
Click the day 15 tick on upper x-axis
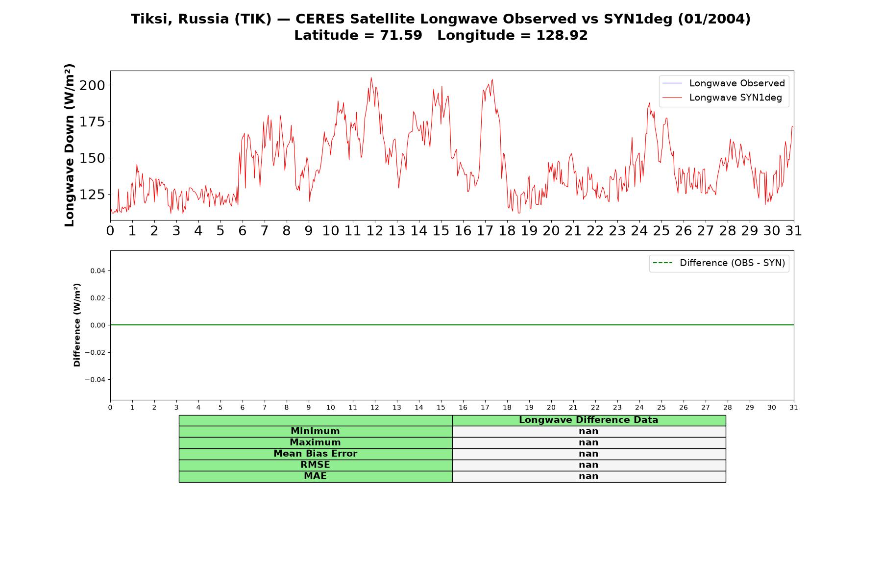click(441, 231)
